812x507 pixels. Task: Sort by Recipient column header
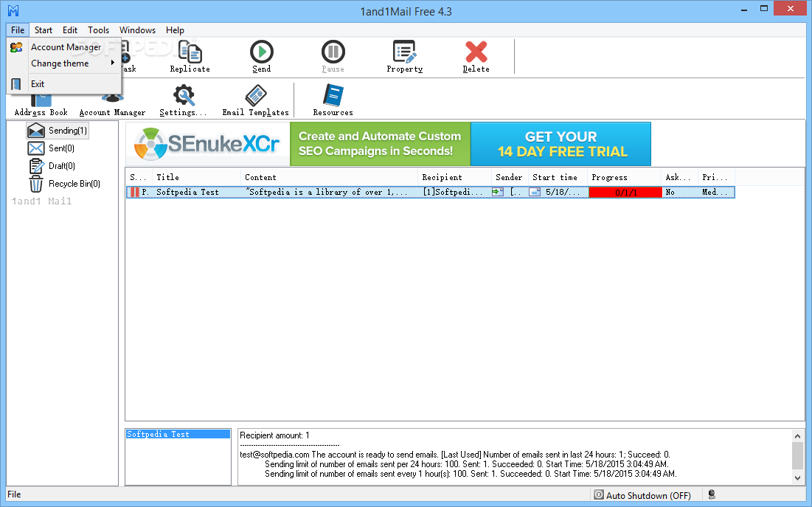tap(455, 177)
